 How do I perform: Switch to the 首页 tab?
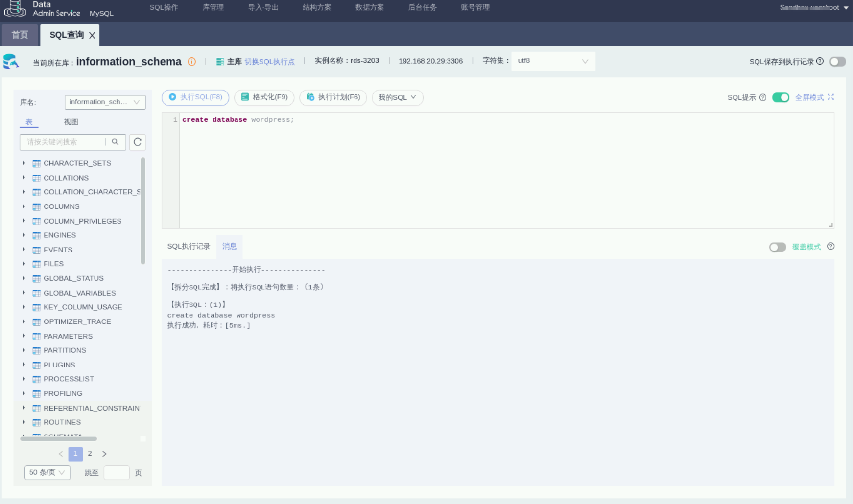click(20, 35)
